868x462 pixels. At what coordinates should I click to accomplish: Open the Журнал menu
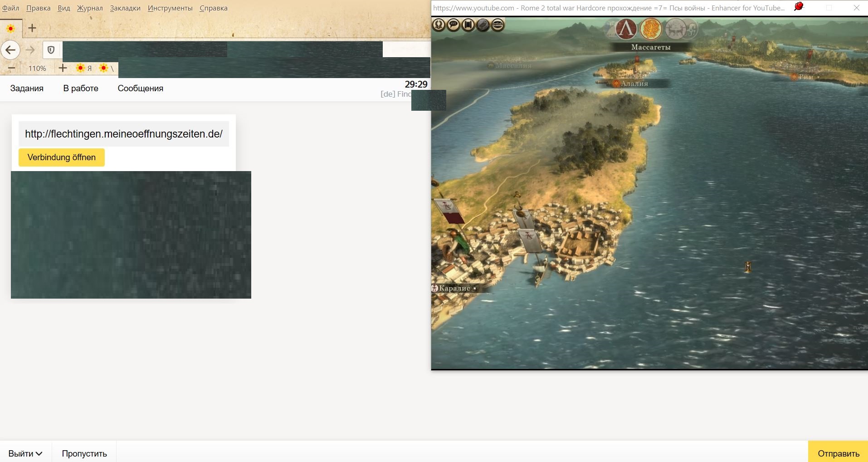90,8
